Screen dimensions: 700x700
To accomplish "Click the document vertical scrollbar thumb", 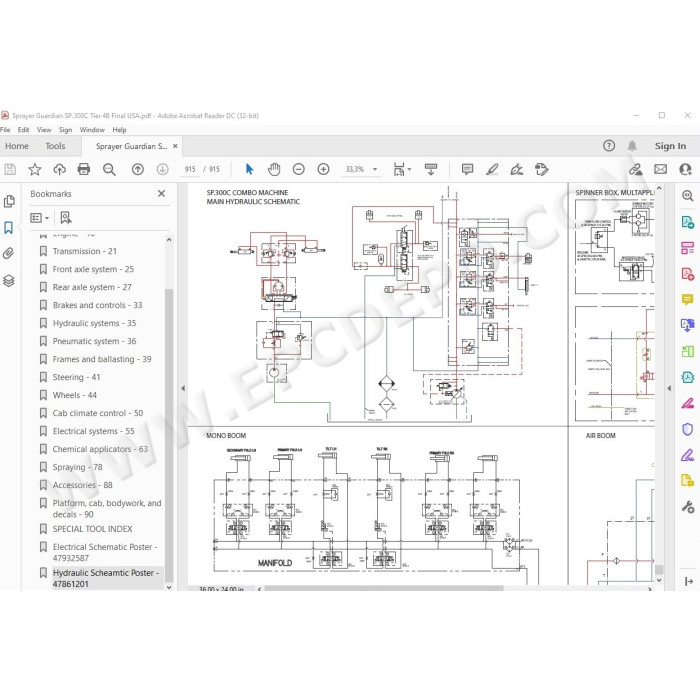I will pos(659,570).
